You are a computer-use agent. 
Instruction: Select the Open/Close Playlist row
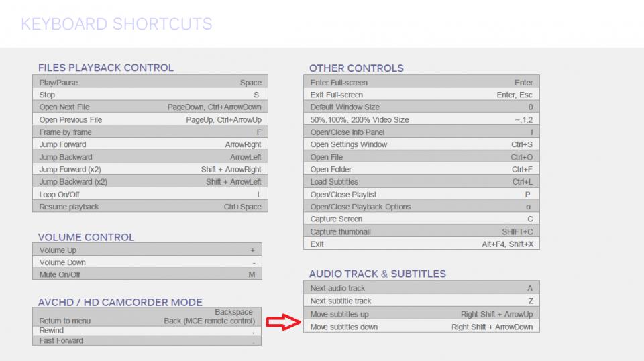pyautogui.click(x=421, y=195)
